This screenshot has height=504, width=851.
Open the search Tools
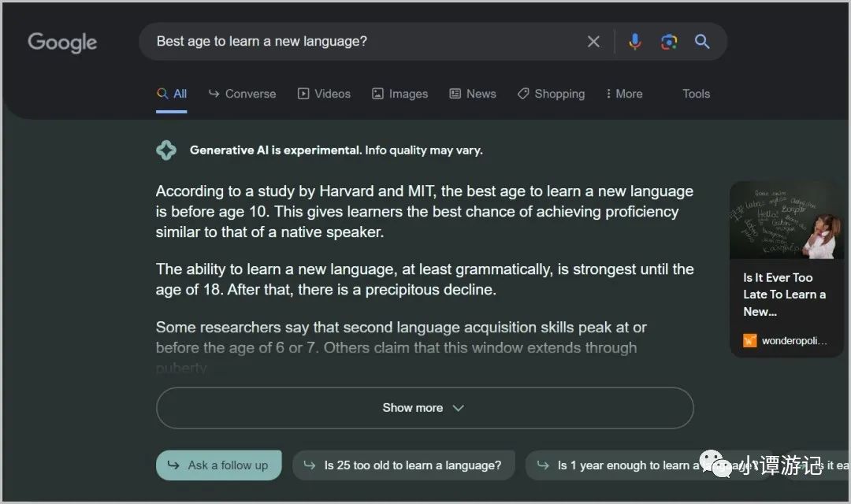pos(696,94)
